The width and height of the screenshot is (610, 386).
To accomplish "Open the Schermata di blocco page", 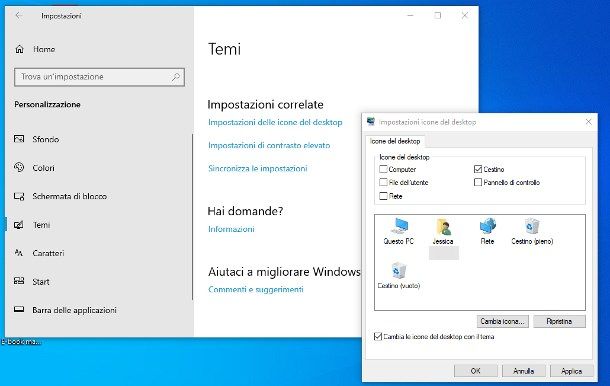I will pos(70,196).
